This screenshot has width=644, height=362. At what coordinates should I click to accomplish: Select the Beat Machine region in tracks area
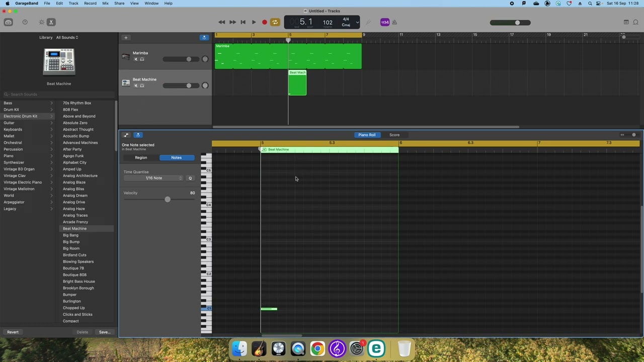pos(297,82)
